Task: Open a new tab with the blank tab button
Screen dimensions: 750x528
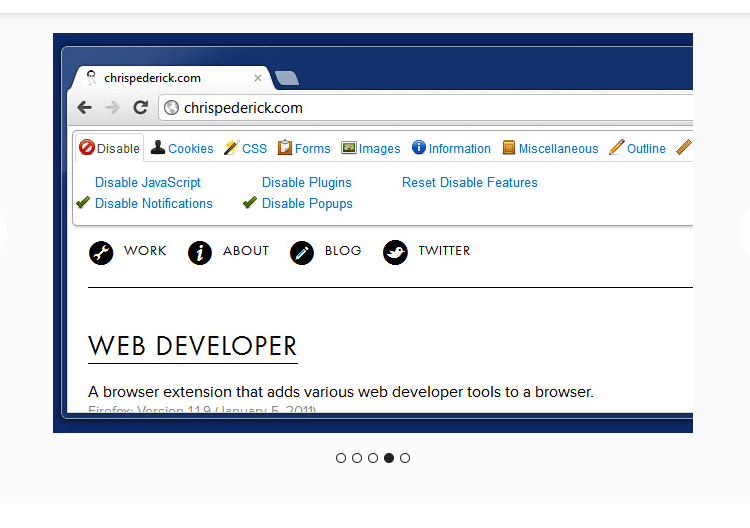Action: (x=287, y=78)
